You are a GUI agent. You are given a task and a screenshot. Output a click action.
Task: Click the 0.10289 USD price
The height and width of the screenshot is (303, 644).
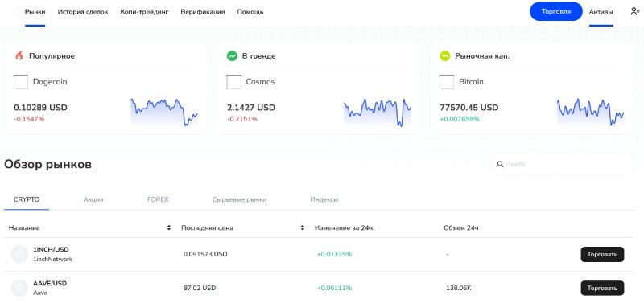coord(41,108)
